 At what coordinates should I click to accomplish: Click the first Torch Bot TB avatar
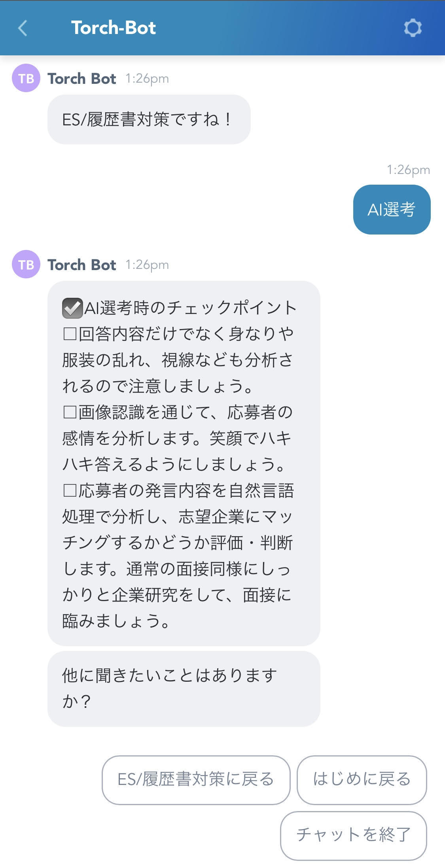[x=26, y=78]
